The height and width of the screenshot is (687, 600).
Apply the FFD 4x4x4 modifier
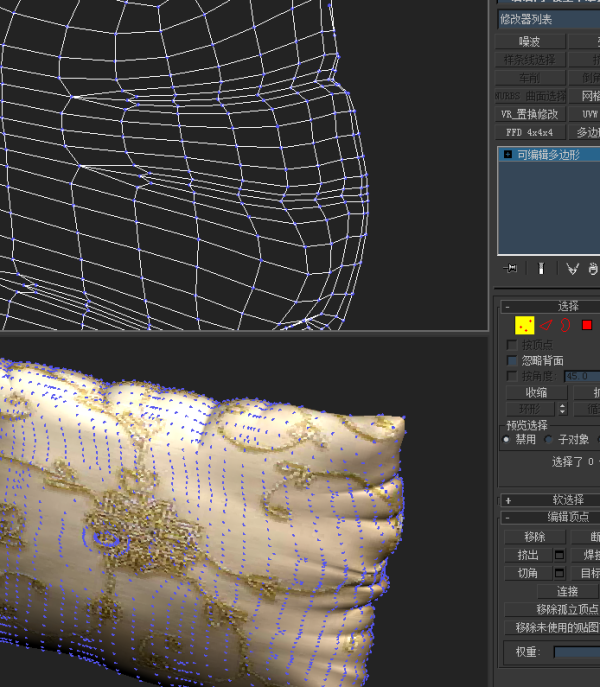530,132
